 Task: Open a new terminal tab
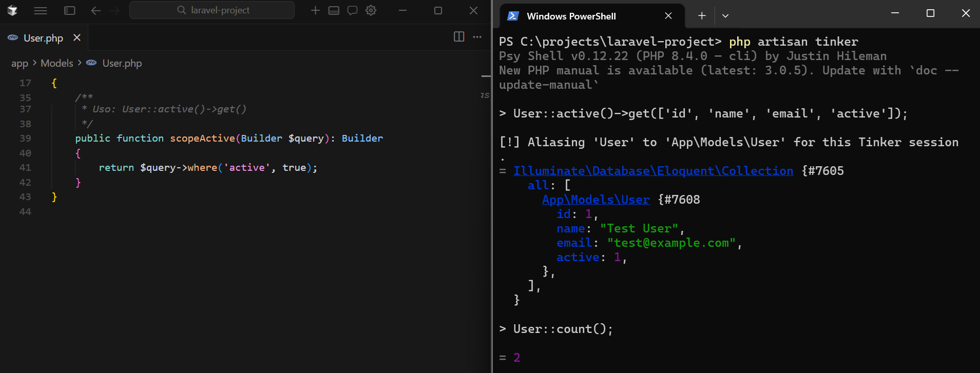[x=702, y=16]
